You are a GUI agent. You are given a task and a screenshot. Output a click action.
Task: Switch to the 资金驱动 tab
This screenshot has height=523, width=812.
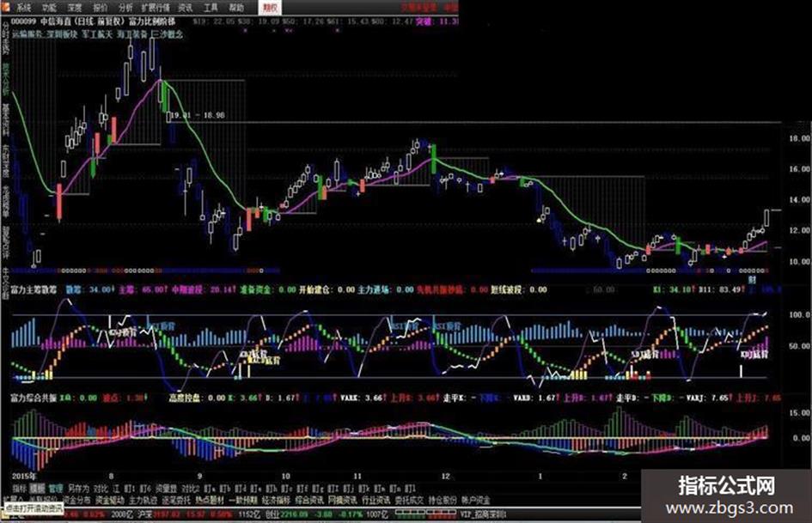110,500
